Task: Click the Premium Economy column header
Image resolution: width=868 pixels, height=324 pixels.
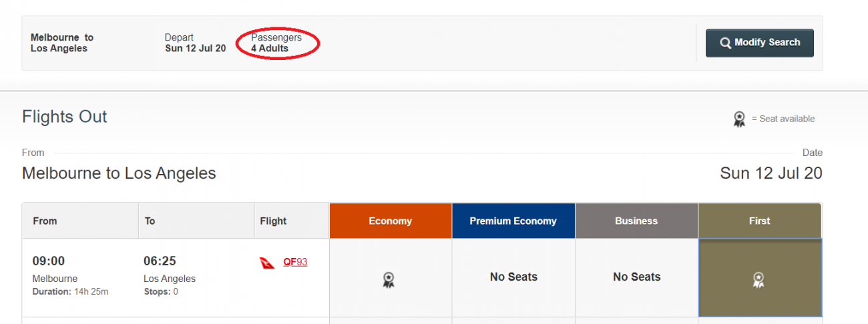Action: point(513,221)
